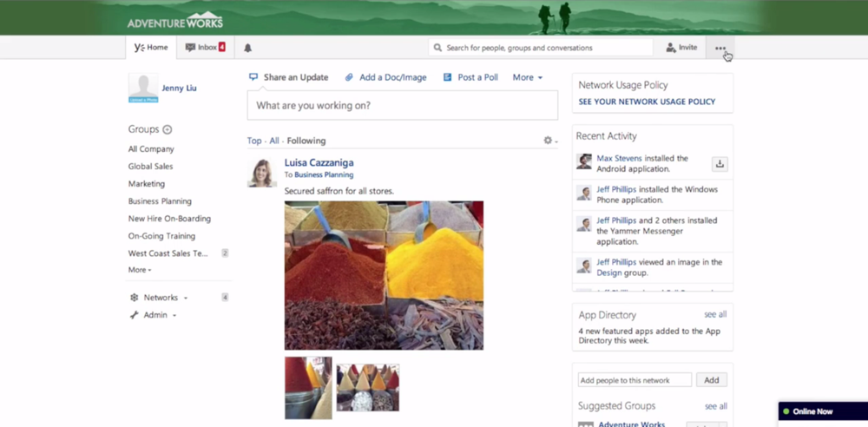Expand the Admin menu in sidebar
868x427 pixels.
(155, 315)
